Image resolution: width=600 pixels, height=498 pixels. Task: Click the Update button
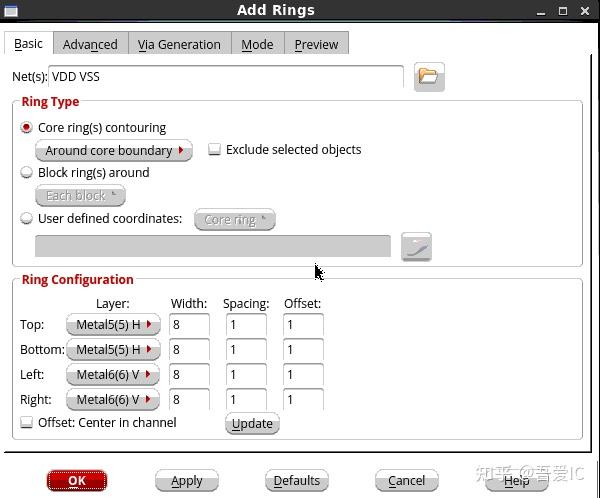click(252, 423)
